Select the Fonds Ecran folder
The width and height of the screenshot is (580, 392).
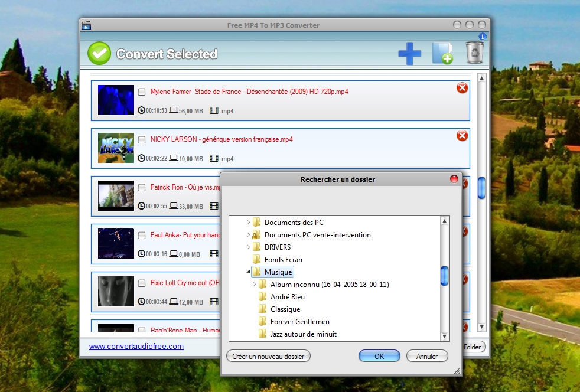click(x=284, y=260)
